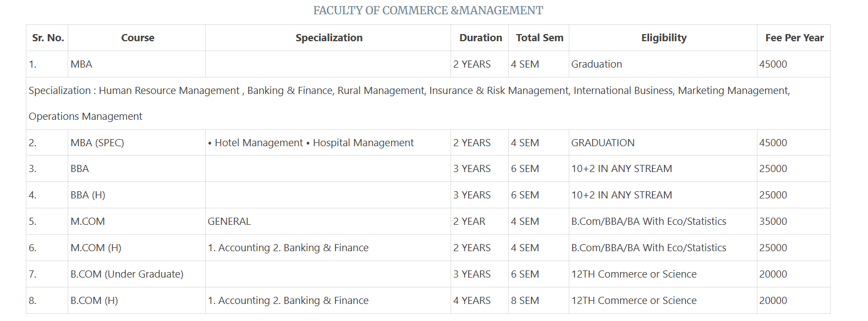Click the Fee Per Year header
Viewport: 868px width, 321px height.
[x=794, y=38]
